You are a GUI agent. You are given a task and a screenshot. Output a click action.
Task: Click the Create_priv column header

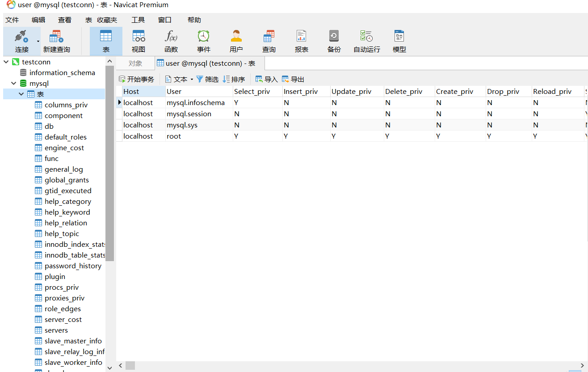pyautogui.click(x=461, y=91)
